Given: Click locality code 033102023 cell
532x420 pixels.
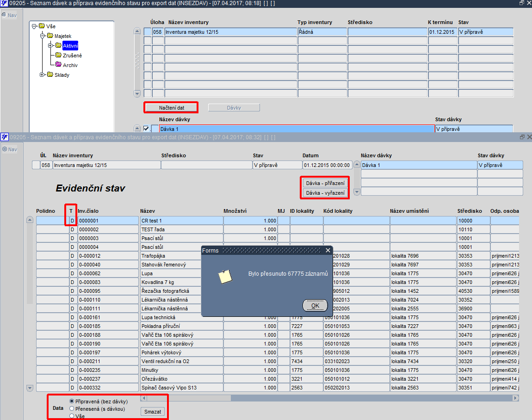Looking at the screenshot, I should pyautogui.click(x=356, y=361).
